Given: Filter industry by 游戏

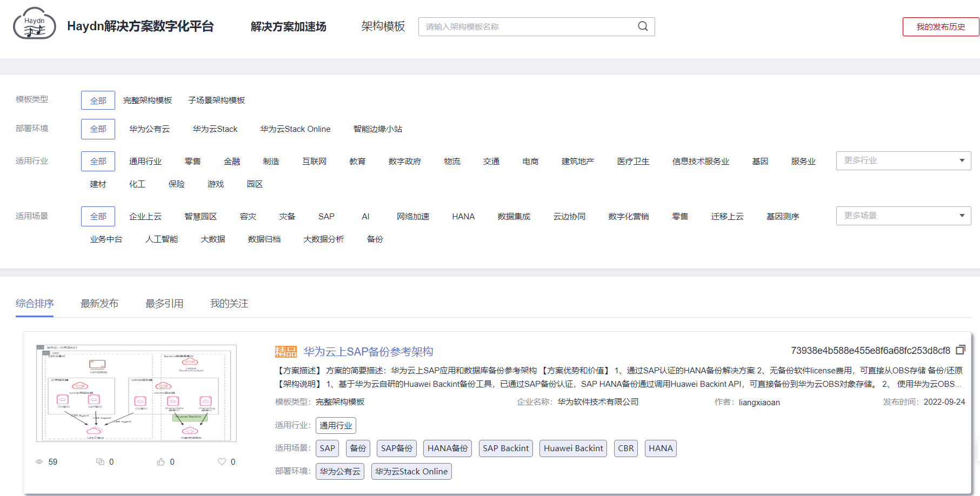Looking at the screenshot, I should pos(216,184).
